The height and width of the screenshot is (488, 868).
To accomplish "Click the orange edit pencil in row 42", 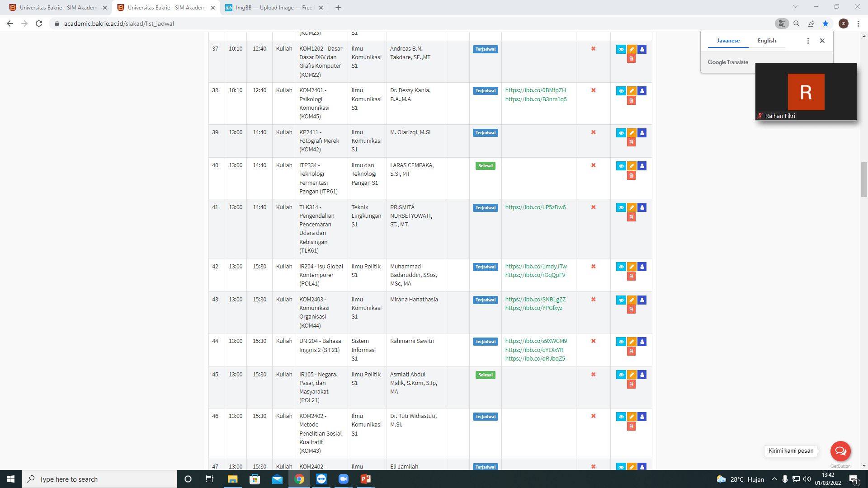I will click(632, 267).
